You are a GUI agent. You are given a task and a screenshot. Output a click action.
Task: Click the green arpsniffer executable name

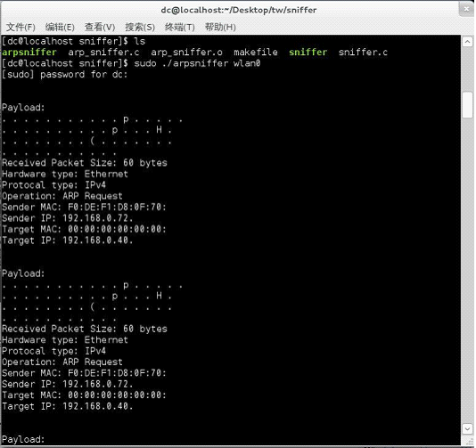(x=29, y=53)
